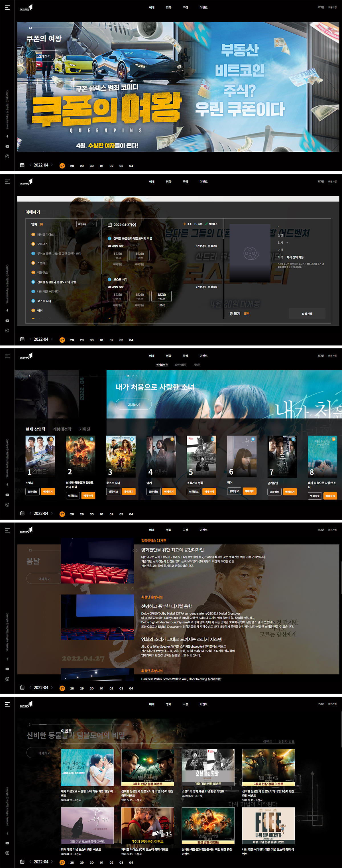This screenshot has height=868, width=342.
Task: Click the 조조 sun icon in legend
Action: [x=185, y=224]
